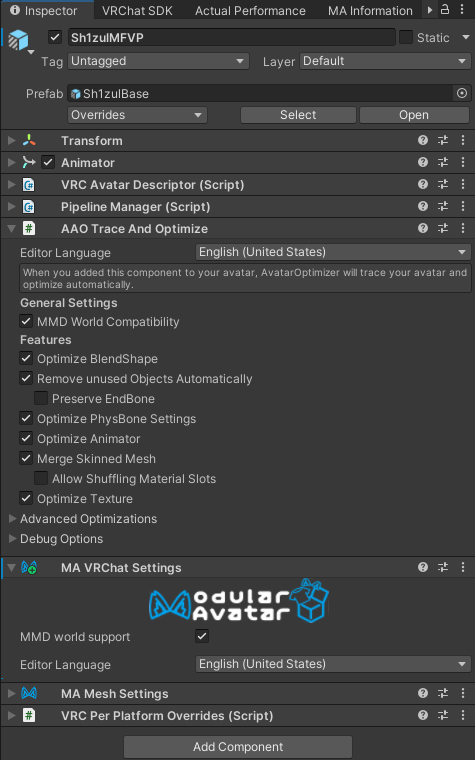
Task: Uncheck Optimize Animator
Action: 26,439
